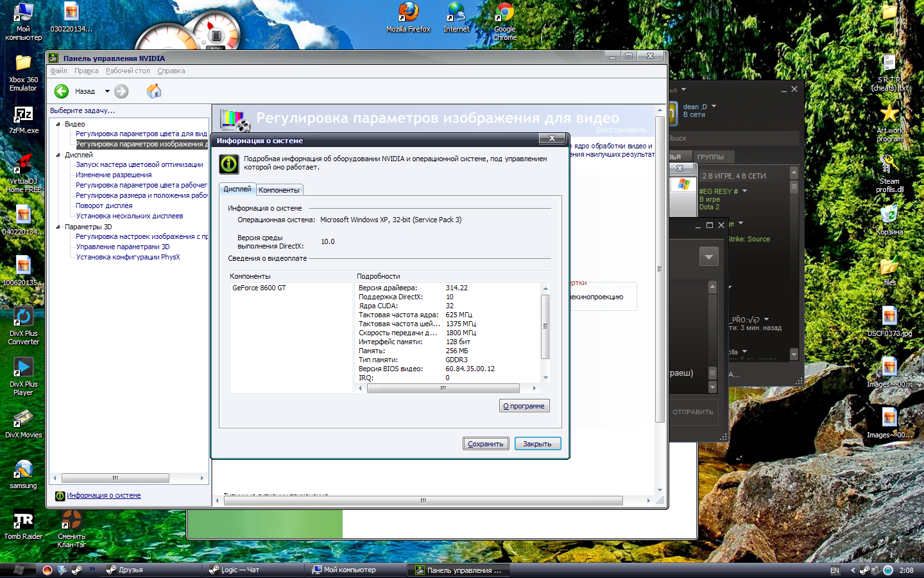This screenshot has height=578, width=924.
Task: Select GeForce 8600 GT in components list
Action: click(x=259, y=288)
